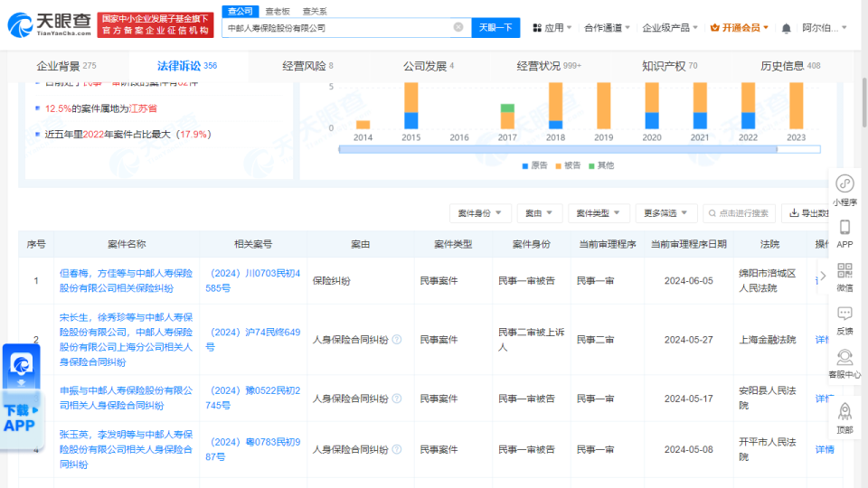
Task: Click the TianYanCha logo
Action: [50, 25]
